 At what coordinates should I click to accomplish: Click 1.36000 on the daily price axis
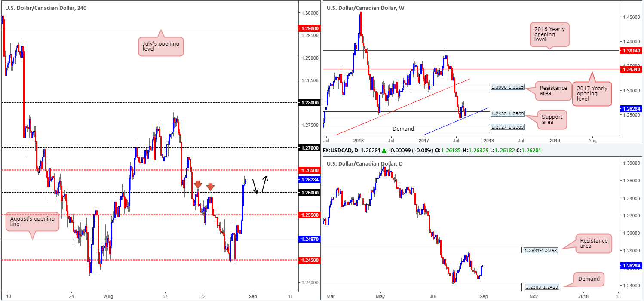tap(631, 181)
